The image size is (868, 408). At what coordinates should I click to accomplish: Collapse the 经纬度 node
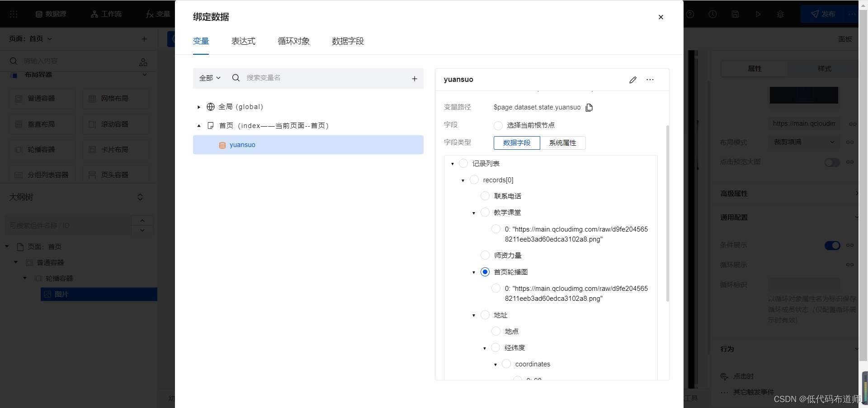[x=485, y=348]
